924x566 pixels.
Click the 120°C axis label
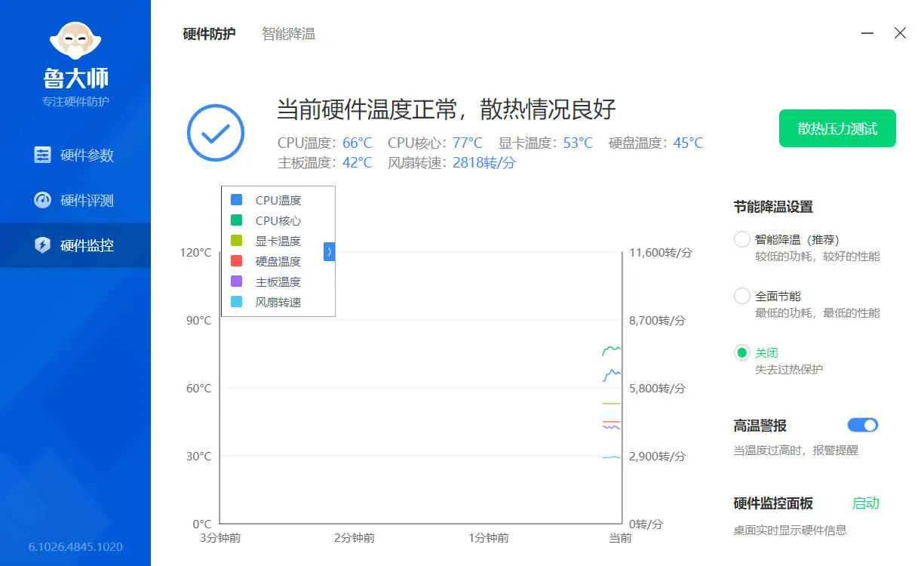(196, 252)
